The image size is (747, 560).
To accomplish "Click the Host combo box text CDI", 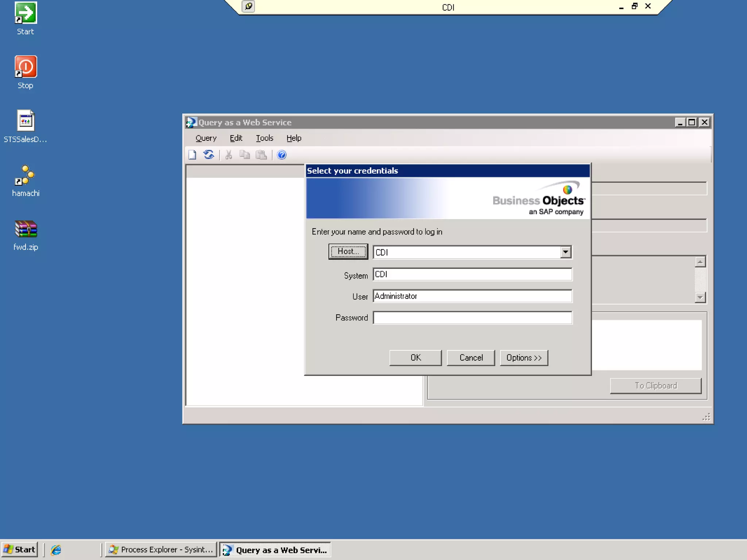I will pyautogui.click(x=382, y=252).
